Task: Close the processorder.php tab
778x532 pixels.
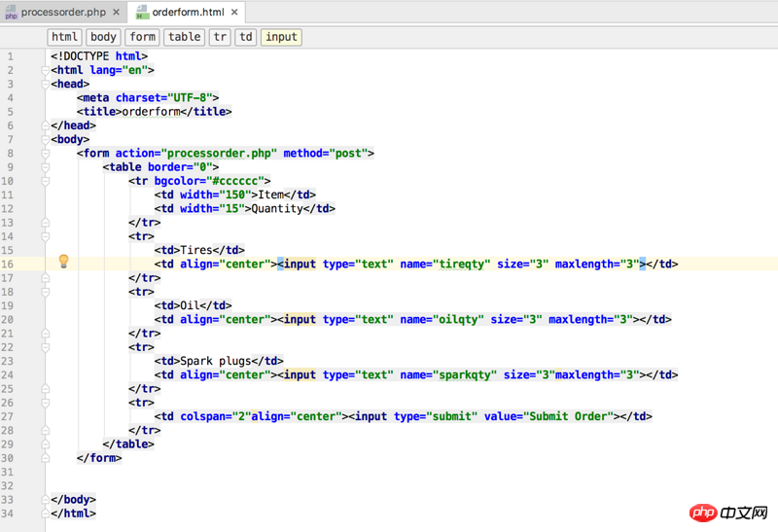Action: [116, 12]
